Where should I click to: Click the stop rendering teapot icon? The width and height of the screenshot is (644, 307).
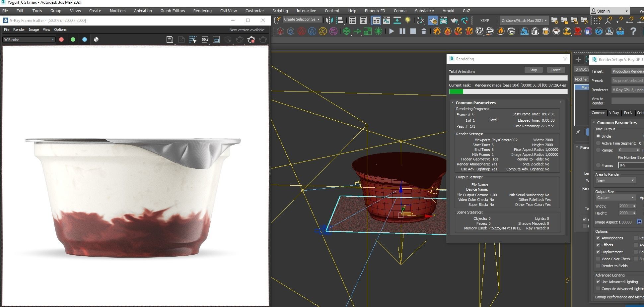(251, 39)
